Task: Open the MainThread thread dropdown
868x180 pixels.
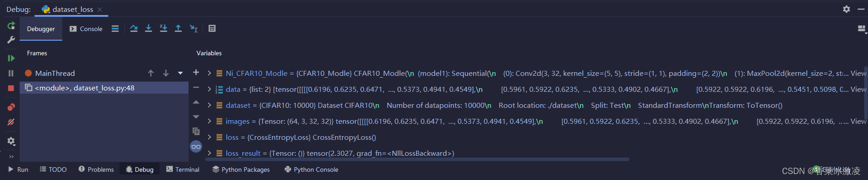Action: 180,73
